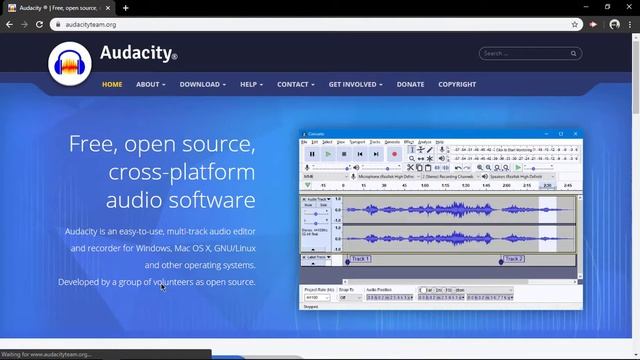This screenshot has height=360, width=640.
Task: Click the Copy icon in the Audacity screenshot
Action: click(419, 168)
